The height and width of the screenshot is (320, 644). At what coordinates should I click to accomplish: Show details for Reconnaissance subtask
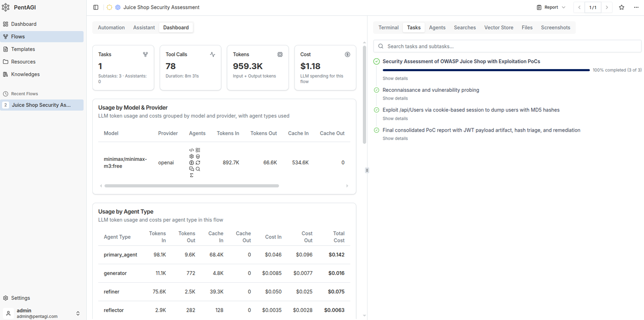pos(395,98)
